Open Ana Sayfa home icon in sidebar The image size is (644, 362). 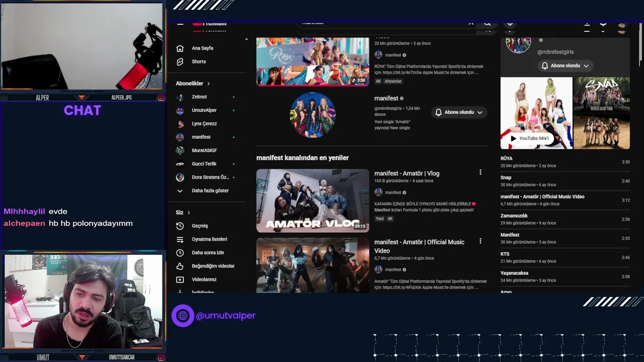(x=180, y=48)
